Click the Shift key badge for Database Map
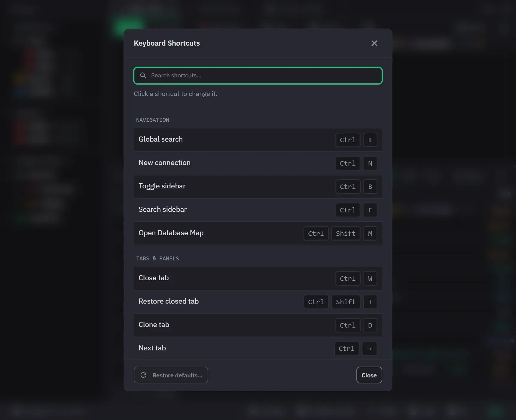This screenshot has height=420, width=516. tap(346, 233)
